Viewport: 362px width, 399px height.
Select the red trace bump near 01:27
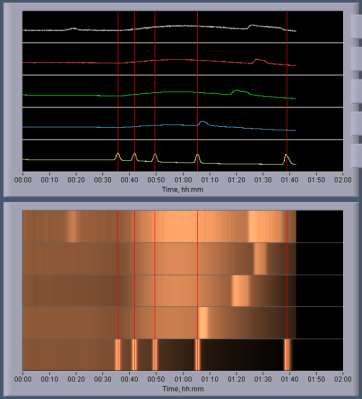pyautogui.click(x=258, y=61)
